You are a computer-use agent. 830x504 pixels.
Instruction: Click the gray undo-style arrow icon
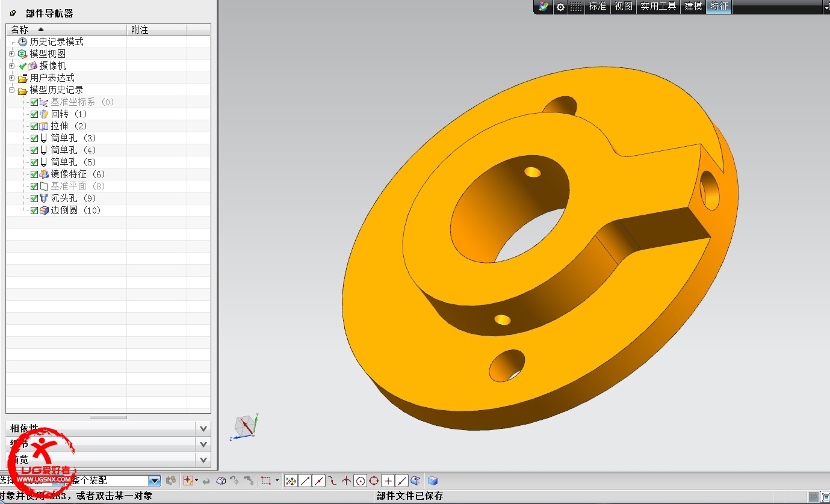click(x=206, y=481)
